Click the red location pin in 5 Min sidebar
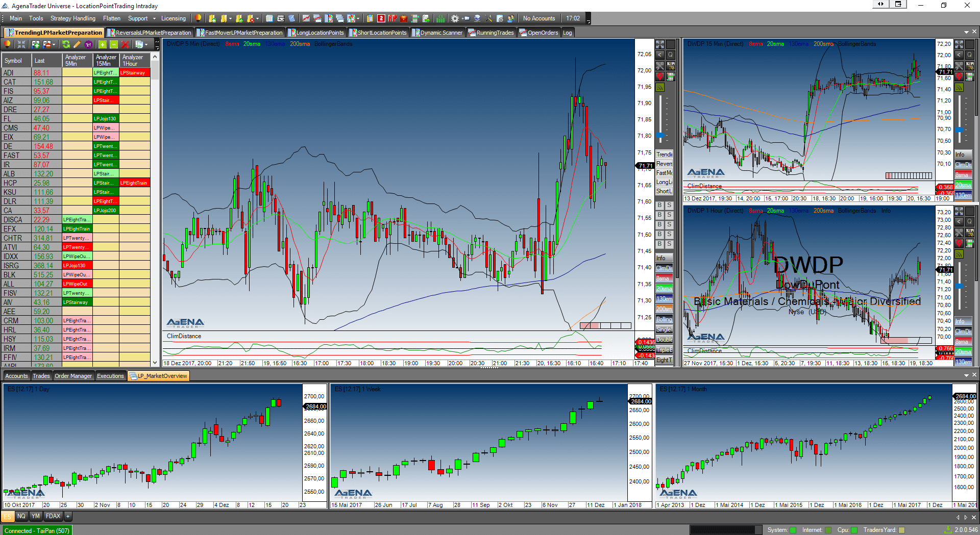The height and width of the screenshot is (535, 980). pyautogui.click(x=660, y=77)
